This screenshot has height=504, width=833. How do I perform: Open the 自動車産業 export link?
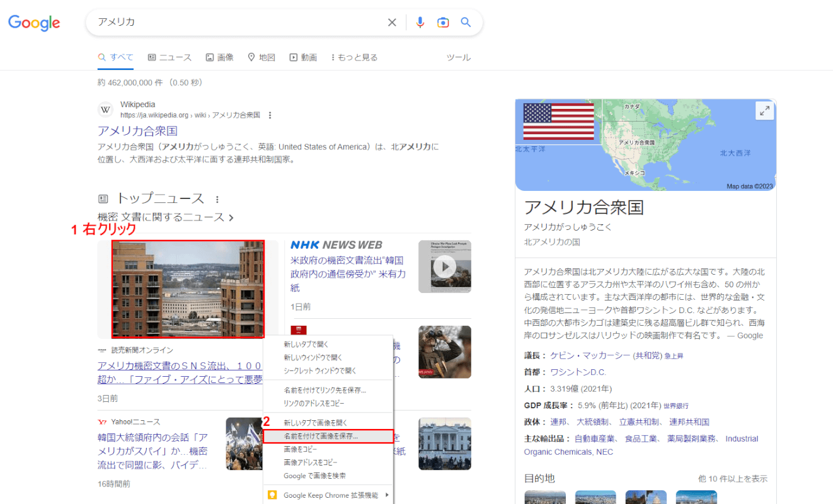tap(595, 438)
